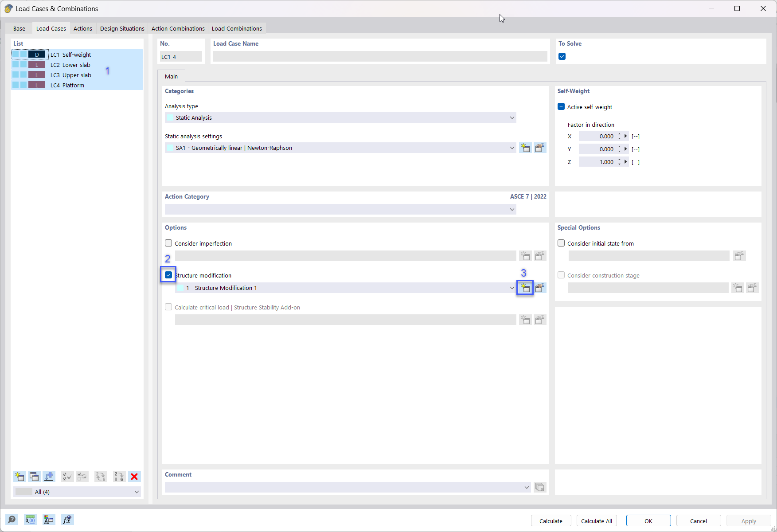Enable Consider imperfection
777x532 pixels.
pyautogui.click(x=168, y=243)
